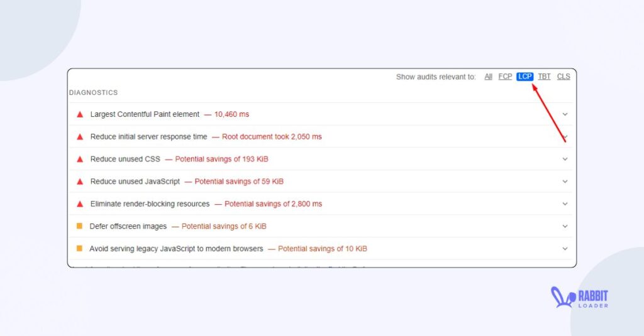Viewport: 644px width, 336px height.
Task: Open the Reduce initial server response time audit
Action: pyautogui.click(x=148, y=137)
